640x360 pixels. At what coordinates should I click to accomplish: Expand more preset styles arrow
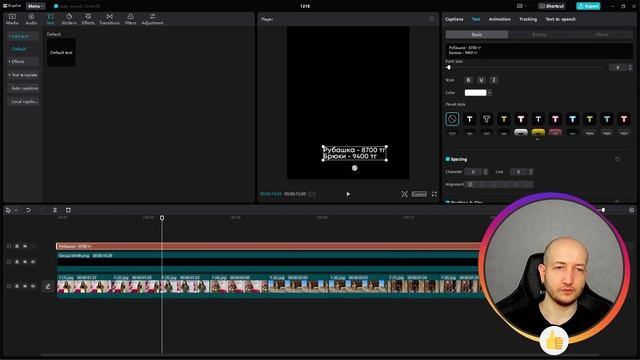pos(538,139)
